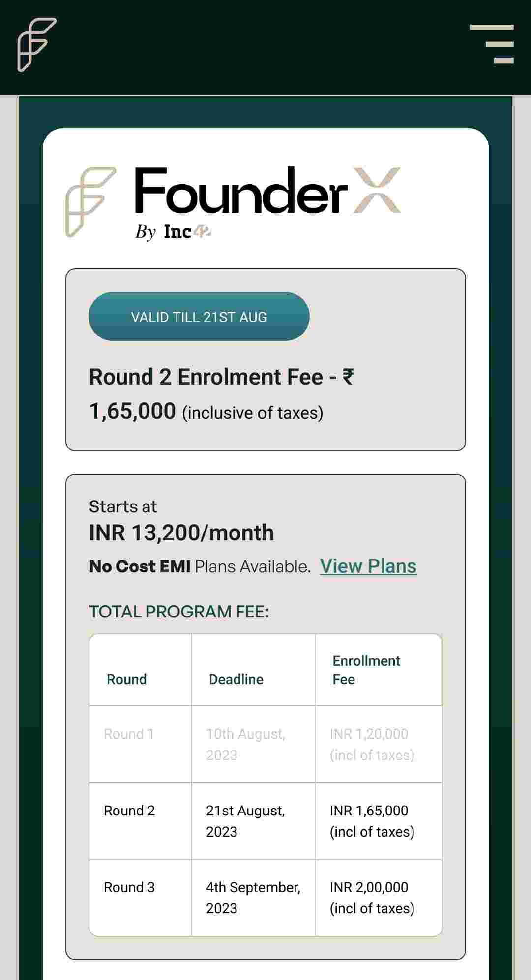
Task: Click the 4th September, 2023 deadline cell
Action: (253, 897)
